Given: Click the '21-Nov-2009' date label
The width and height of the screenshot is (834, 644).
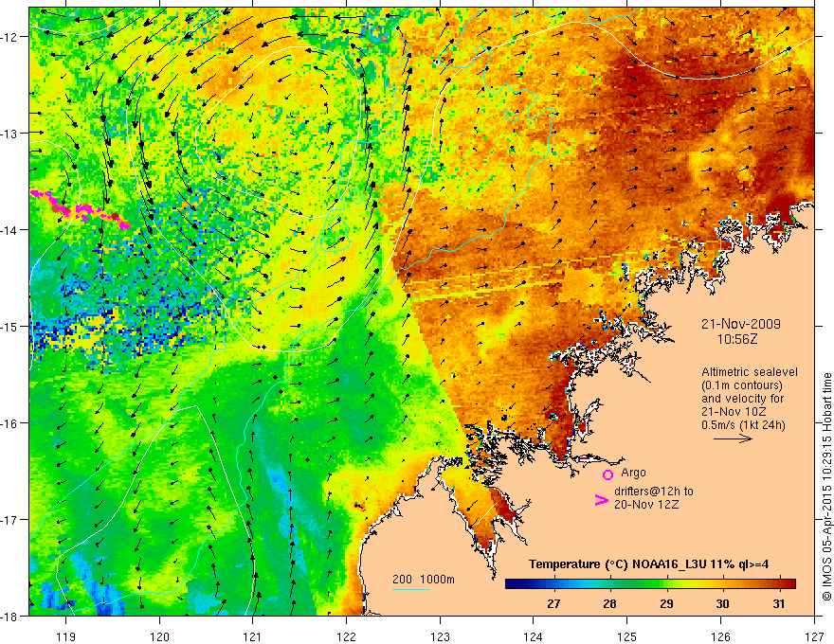Looking at the screenshot, I should [x=740, y=324].
